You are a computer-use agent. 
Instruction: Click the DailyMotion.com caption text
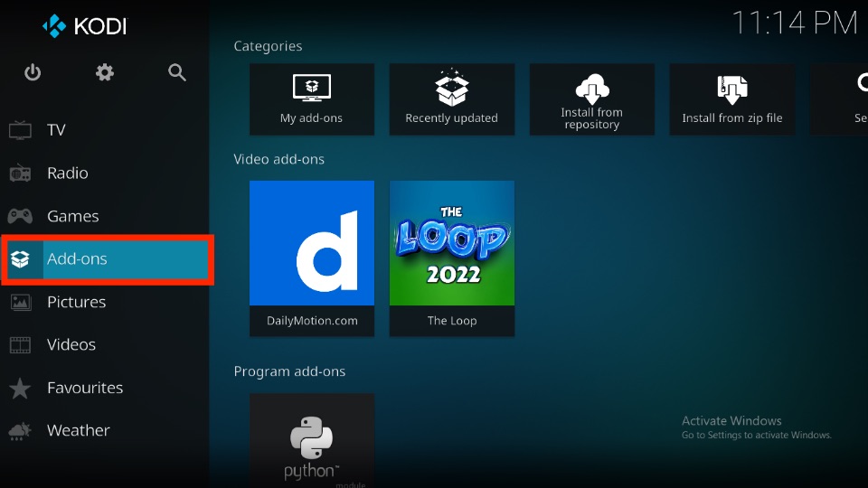(x=312, y=321)
